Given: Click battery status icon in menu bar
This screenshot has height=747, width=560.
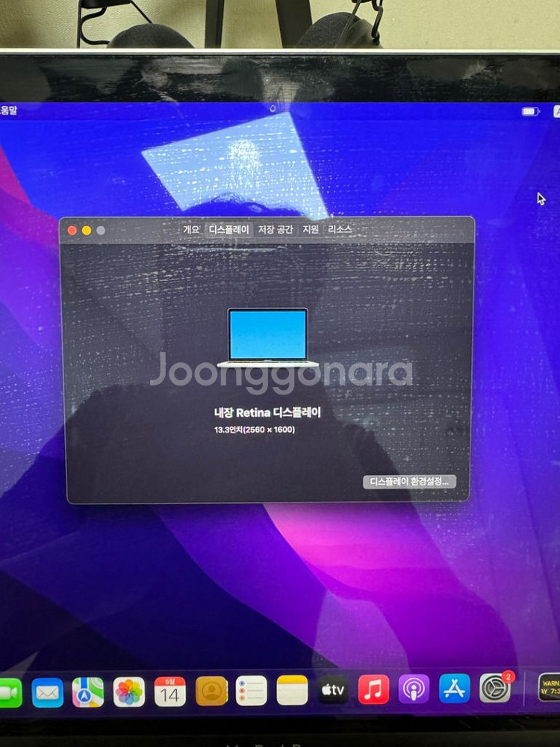Looking at the screenshot, I should tap(530, 111).
